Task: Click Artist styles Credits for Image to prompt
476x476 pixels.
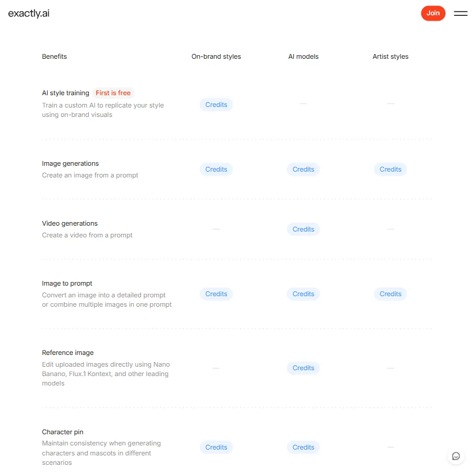Action: pyautogui.click(x=390, y=294)
